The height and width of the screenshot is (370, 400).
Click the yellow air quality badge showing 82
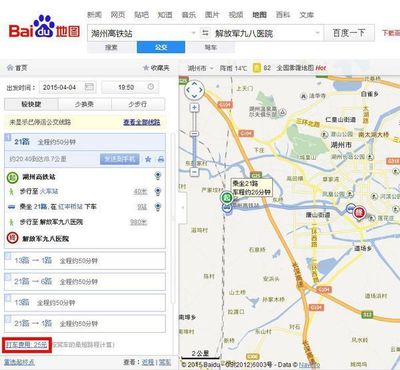click(x=256, y=68)
